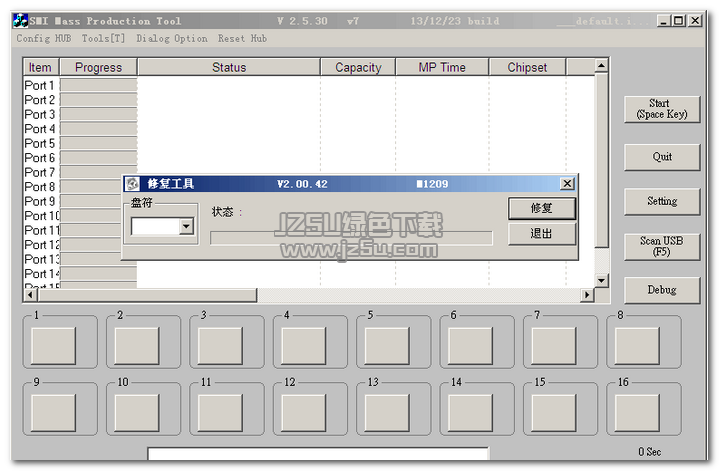Click port slot 3 box
The height and width of the screenshot is (471, 719).
pyautogui.click(x=221, y=346)
